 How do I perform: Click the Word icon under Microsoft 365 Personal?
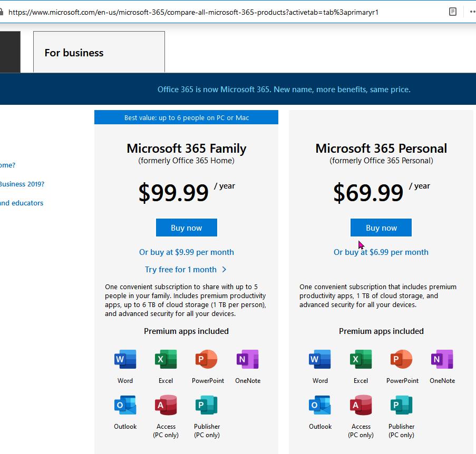point(320,359)
